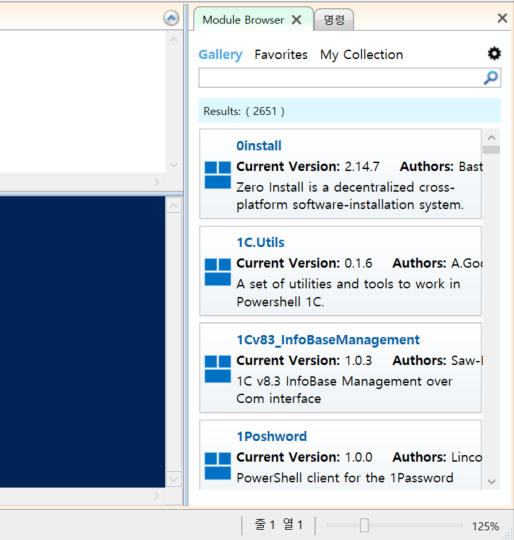Image resolution: width=514 pixels, height=540 pixels.
Task: Click script pane vertical scrollbar up arrow
Action: (174, 40)
